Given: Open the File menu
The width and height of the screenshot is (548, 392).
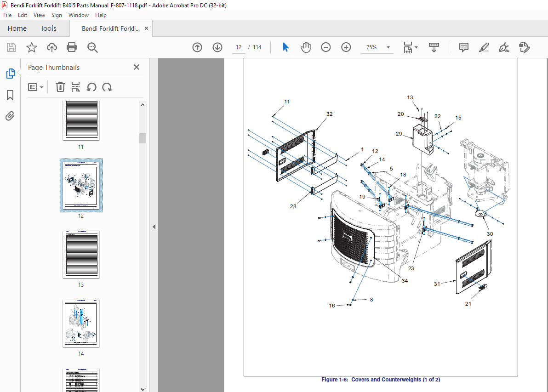Looking at the screenshot, I should pos(7,15).
